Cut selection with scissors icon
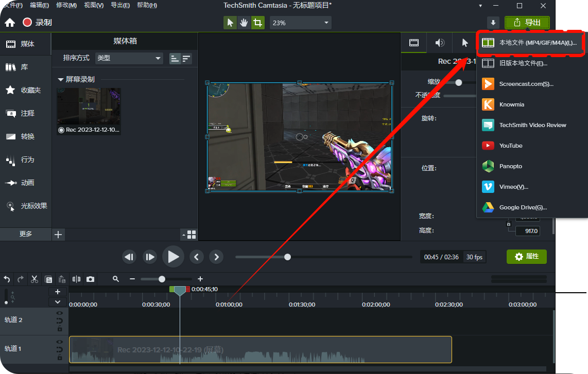This screenshot has height=374, width=588. click(x=34, y=279)
